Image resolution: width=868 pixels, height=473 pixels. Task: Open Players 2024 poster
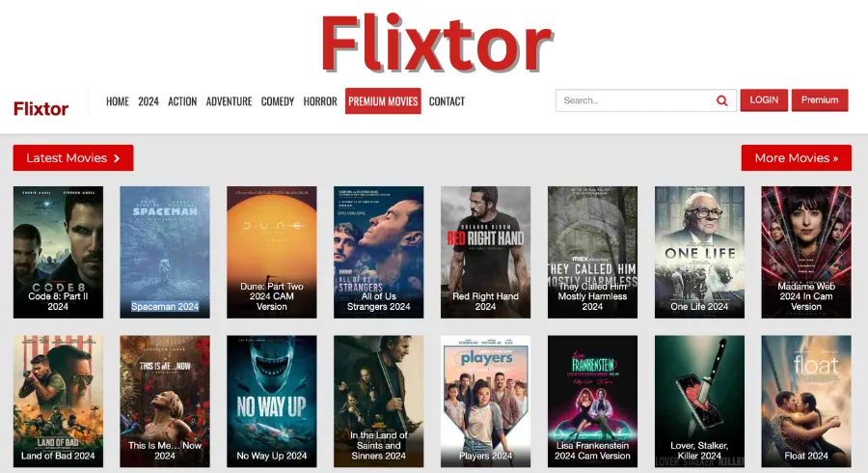(x=485, y=401)
